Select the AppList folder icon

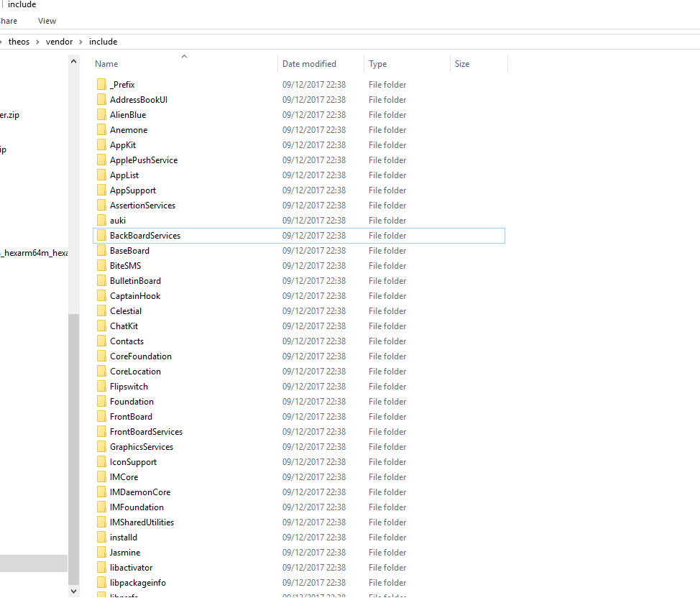tap(102, 175)
